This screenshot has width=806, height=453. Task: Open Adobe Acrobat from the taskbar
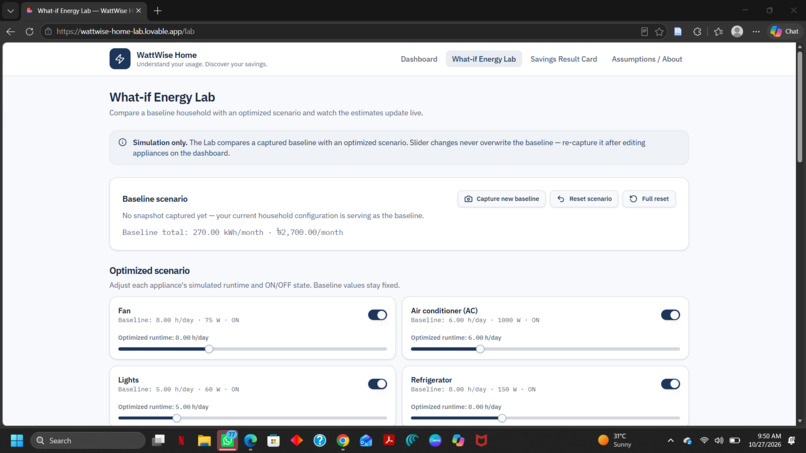(389, 441)
